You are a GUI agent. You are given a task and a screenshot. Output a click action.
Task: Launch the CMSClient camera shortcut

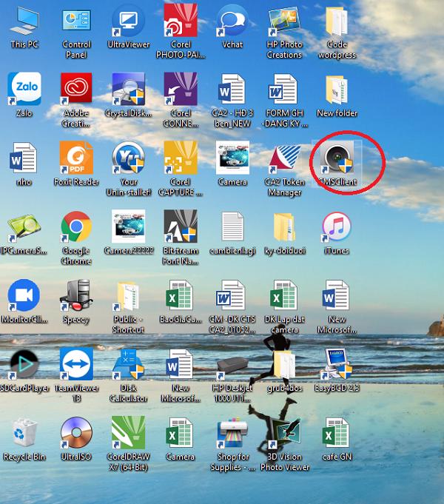pyautogui.click(x=337, y=158)
